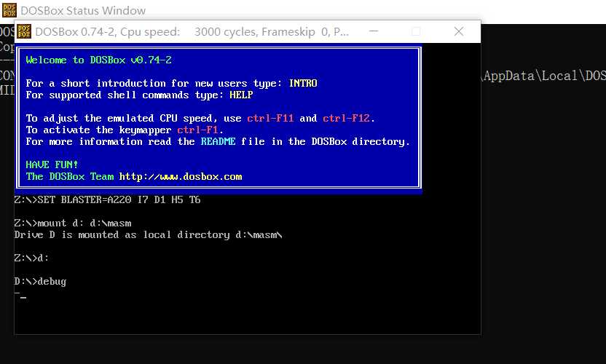
Task: Close the DOSBox 0.74-2 window
Action: [459, 31]
